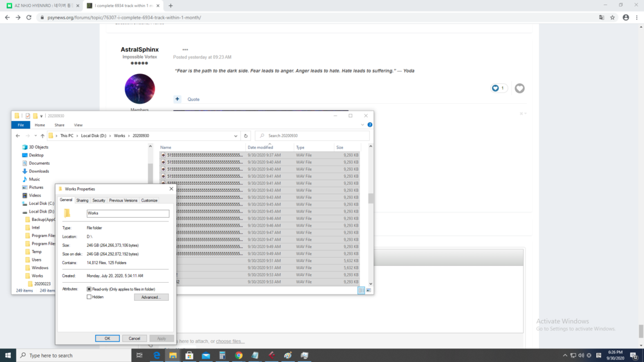Expand the File Explorer ribbon

(x=363, y=125)
